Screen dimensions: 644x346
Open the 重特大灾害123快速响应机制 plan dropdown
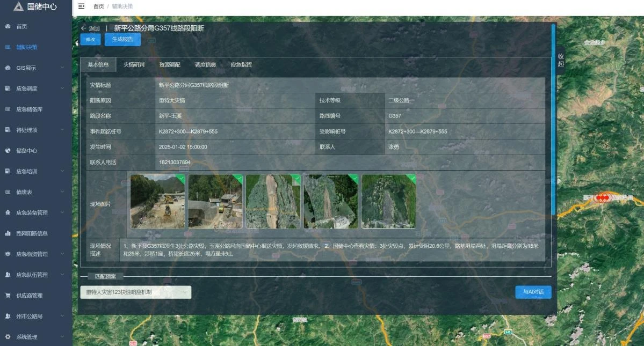(135, 292)
